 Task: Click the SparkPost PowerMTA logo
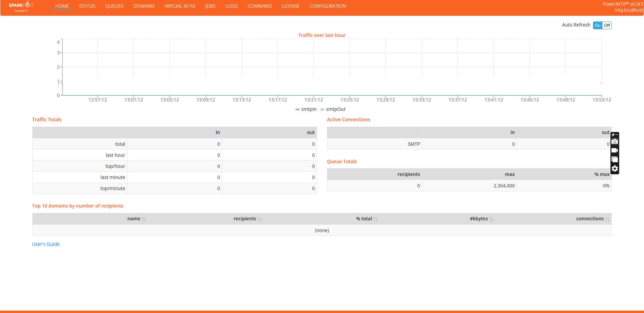[x=20, y=7]
